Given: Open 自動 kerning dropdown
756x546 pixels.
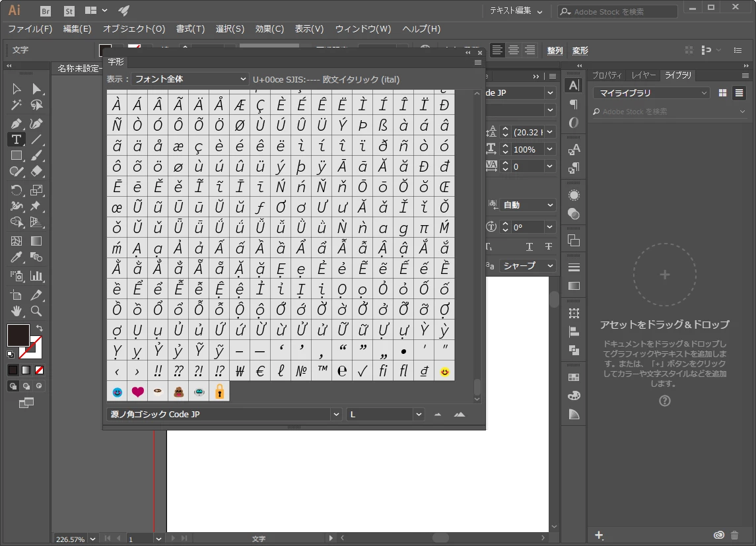Looking at the screenshot, I should pos(527,205).
